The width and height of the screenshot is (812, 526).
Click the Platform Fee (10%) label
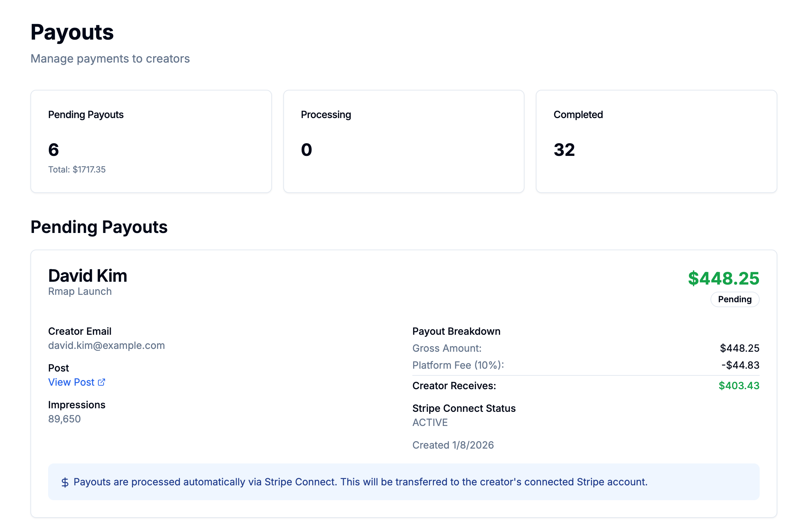coord(458,365)
